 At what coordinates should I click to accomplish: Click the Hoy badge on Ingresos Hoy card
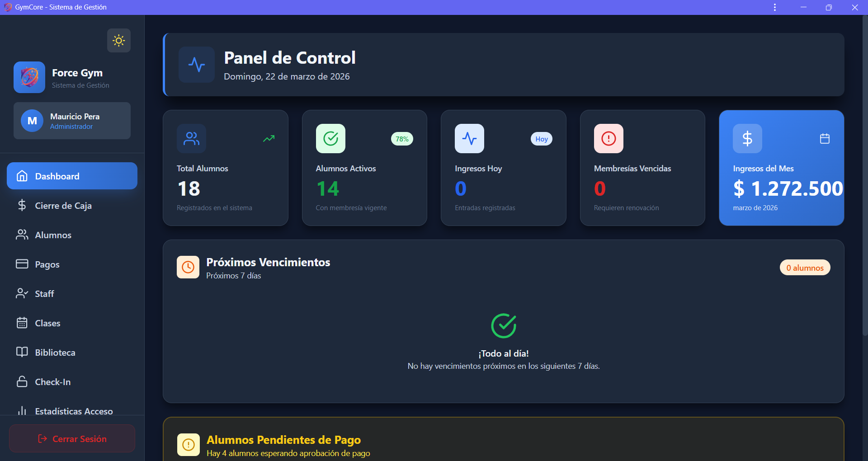pyautogui.click(x=541, y=138)
